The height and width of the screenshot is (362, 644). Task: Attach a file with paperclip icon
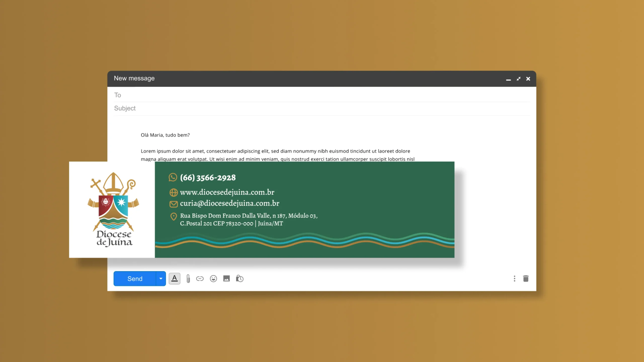click(x=188, y=279)
